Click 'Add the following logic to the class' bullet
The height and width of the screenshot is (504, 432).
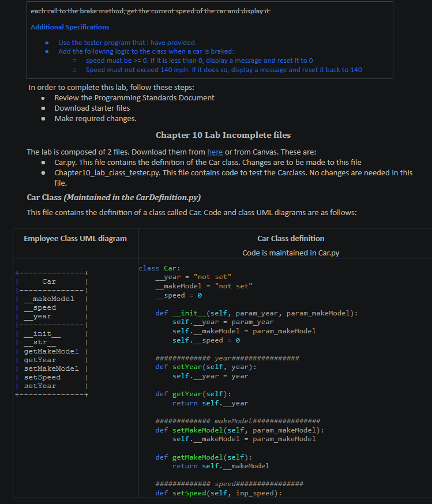146,51
